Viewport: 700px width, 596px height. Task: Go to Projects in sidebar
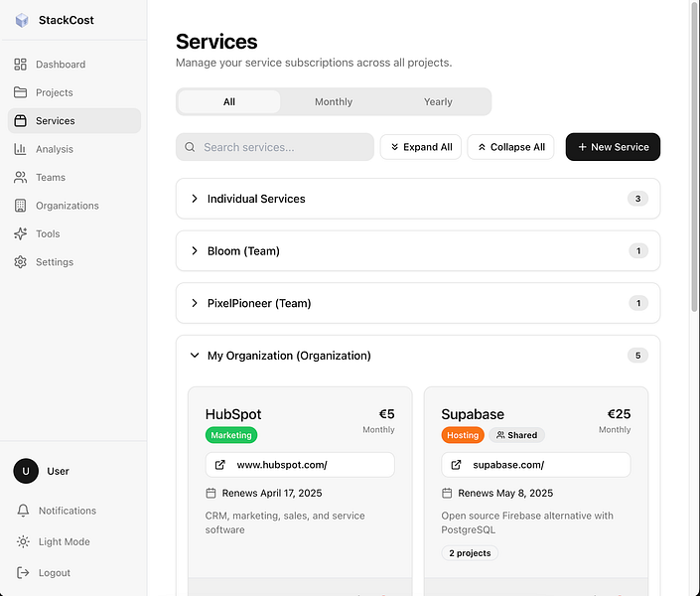[x=55, y=92]
